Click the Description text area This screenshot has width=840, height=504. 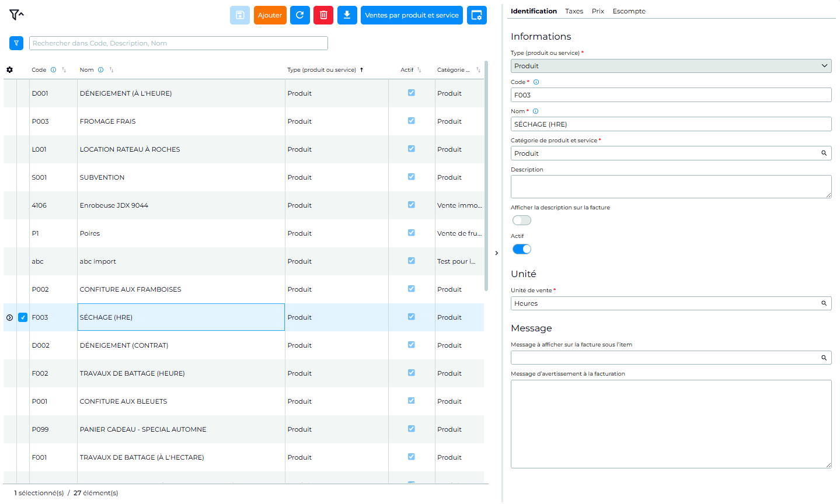click(x=671, y=187)
